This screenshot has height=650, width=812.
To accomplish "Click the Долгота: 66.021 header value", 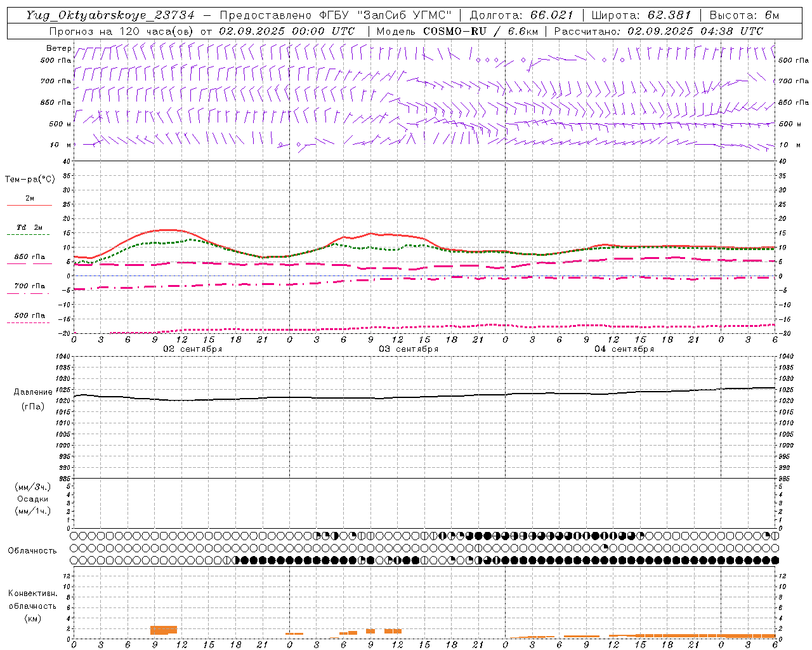I will [521, 15].
